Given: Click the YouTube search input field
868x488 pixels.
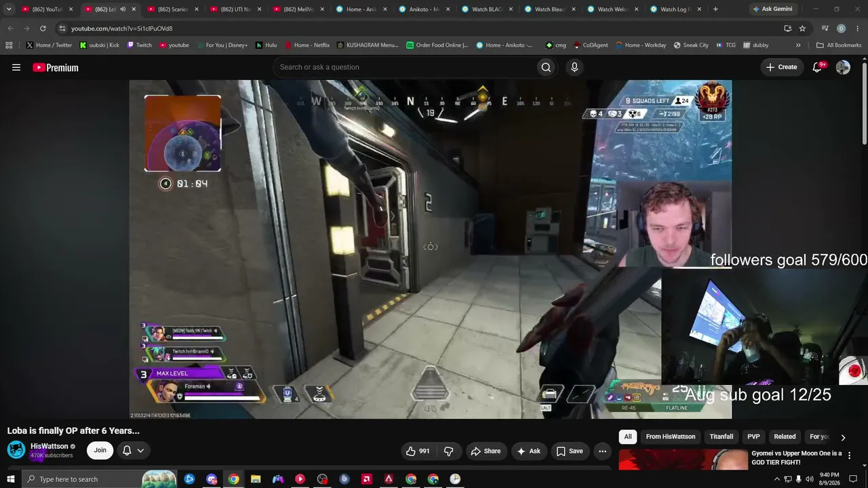Looking at the screenshot, I should 404,67.
